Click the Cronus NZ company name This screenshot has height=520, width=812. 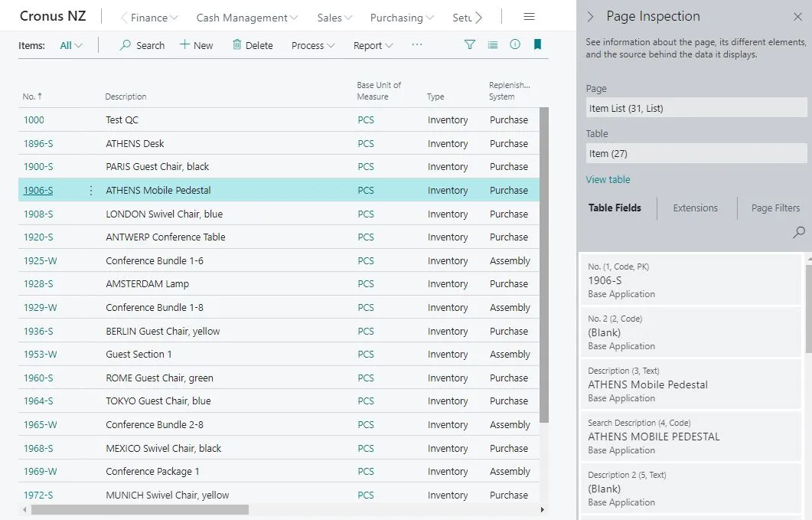(x=53, y=16)
